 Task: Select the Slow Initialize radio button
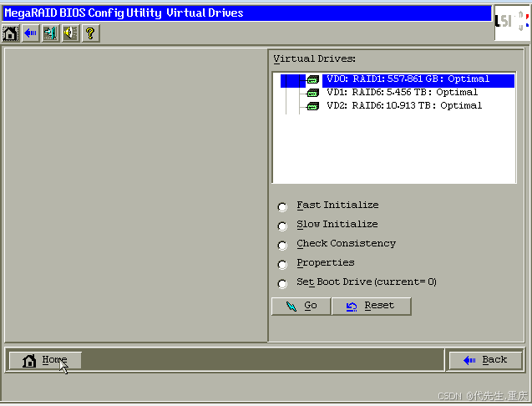282,226
